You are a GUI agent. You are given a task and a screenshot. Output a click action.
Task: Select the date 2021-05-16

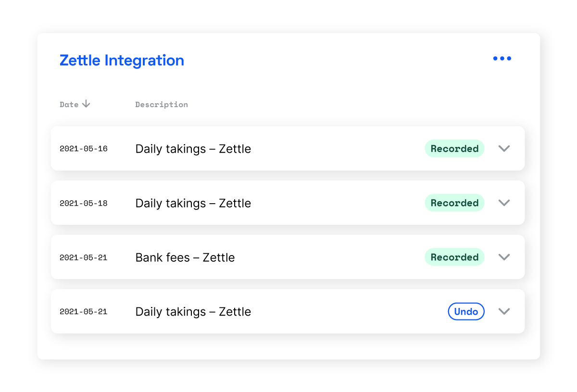coord(84,149)
